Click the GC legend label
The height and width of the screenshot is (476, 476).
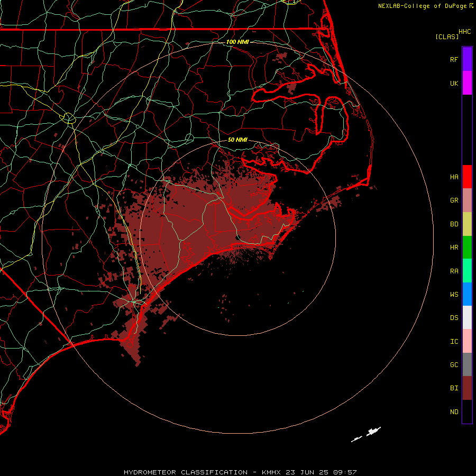point(454,364)
